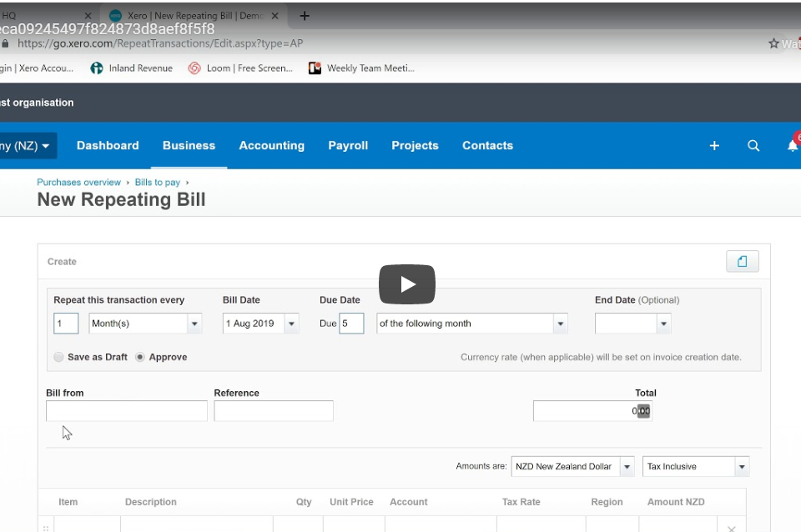
Task: Remove the line item with the X icon
Action: 732,528
